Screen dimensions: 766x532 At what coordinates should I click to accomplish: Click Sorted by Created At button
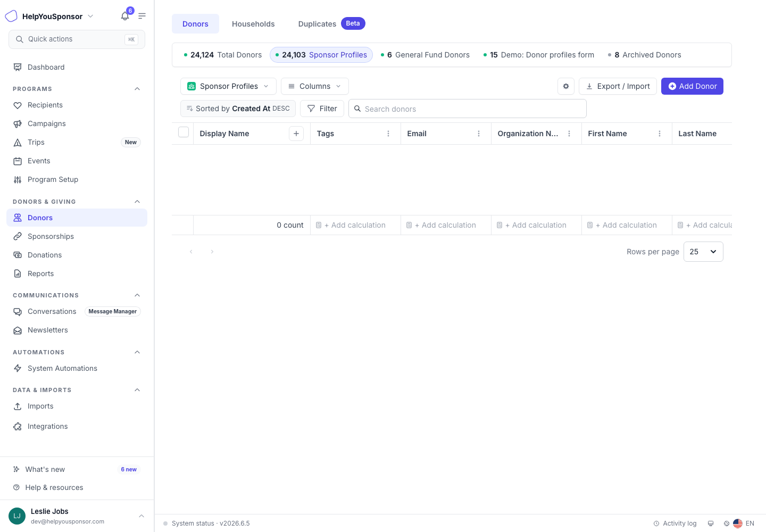coord(238,109)
